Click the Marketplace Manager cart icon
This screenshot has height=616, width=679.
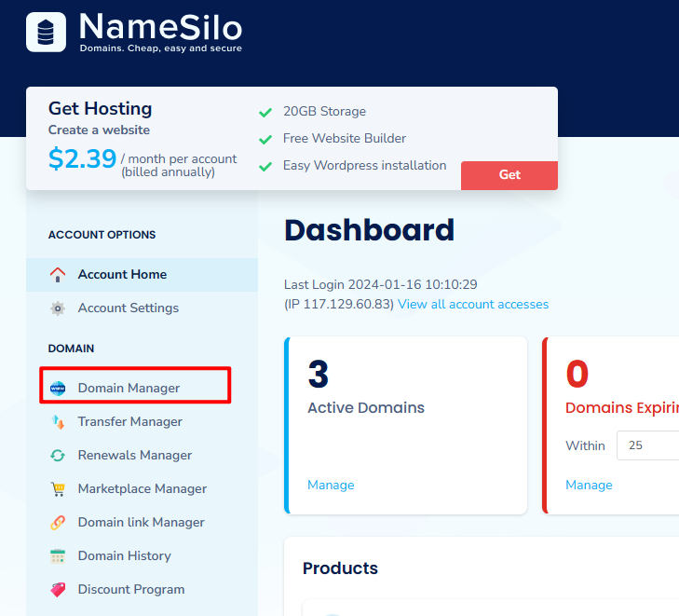pyautogui.click(x=58, y=489)
